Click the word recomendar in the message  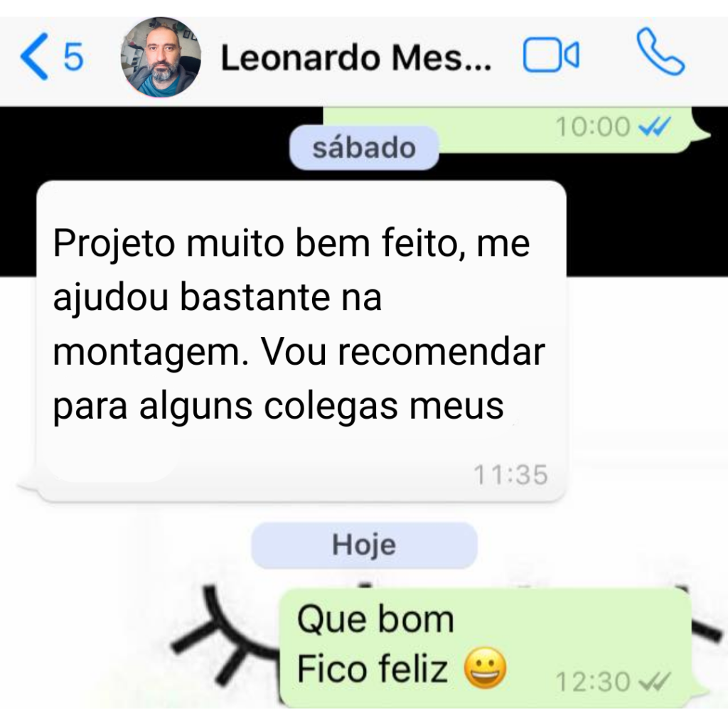click(x=441, y=351)
